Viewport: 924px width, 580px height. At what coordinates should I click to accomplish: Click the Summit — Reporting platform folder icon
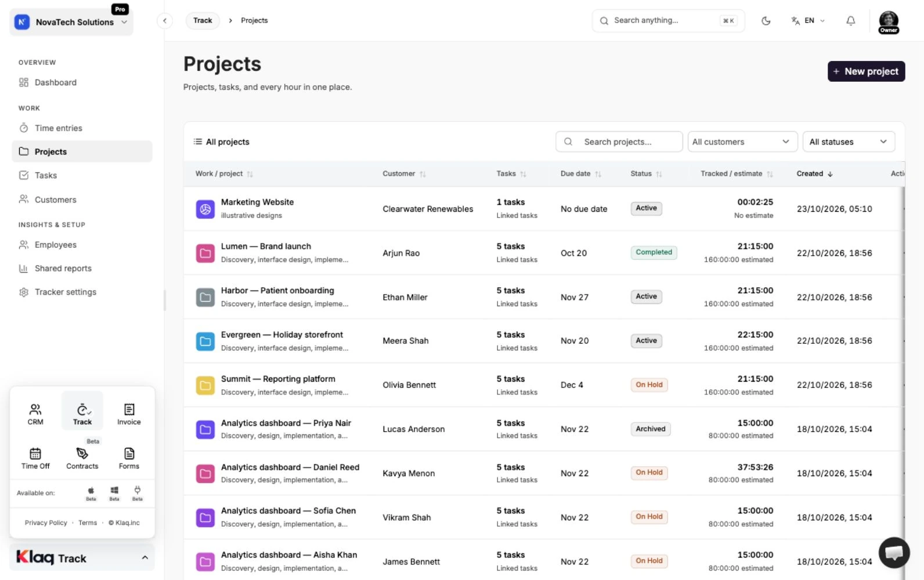[205, 386]
